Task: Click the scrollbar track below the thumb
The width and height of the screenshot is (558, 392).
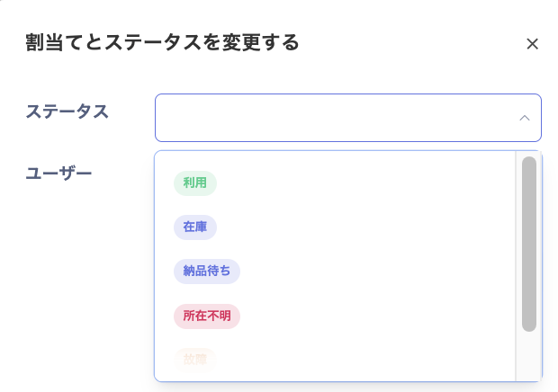Action: pos(529,356)
